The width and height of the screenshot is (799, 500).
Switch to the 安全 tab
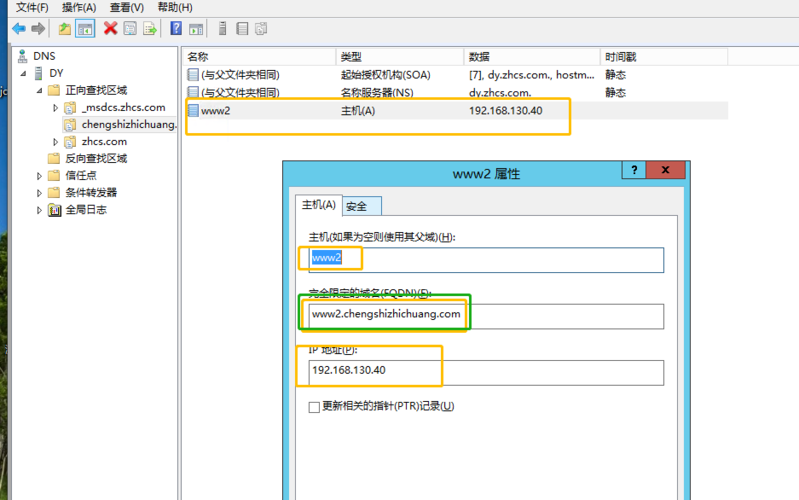pyautogui.click(x=357, y=206)
